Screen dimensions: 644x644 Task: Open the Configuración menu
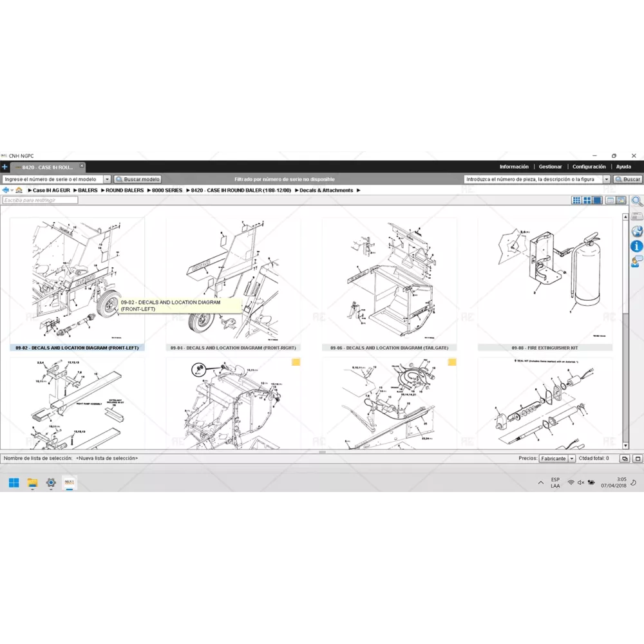[x=589, y=167]
